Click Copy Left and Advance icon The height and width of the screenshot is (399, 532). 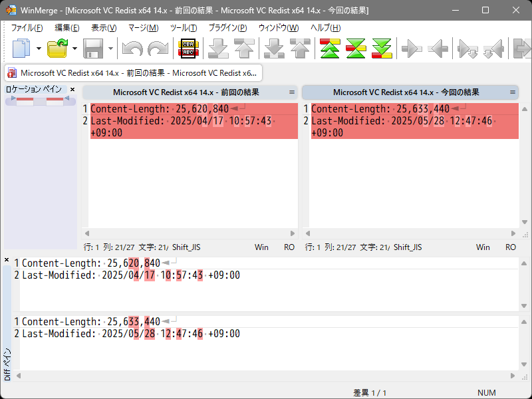(493, 49)
